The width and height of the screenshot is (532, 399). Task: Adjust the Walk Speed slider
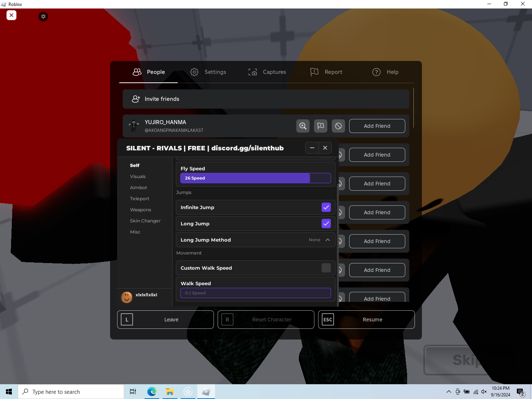256,293
